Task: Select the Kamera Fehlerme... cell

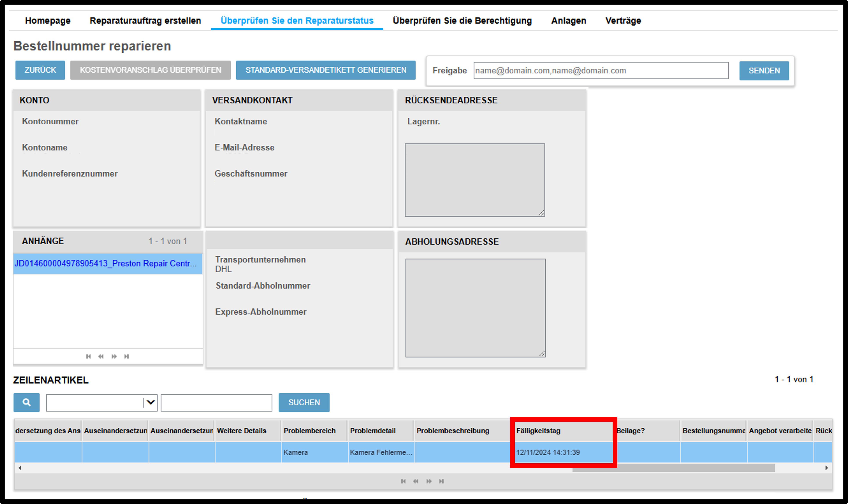Action: coord(381,452)
